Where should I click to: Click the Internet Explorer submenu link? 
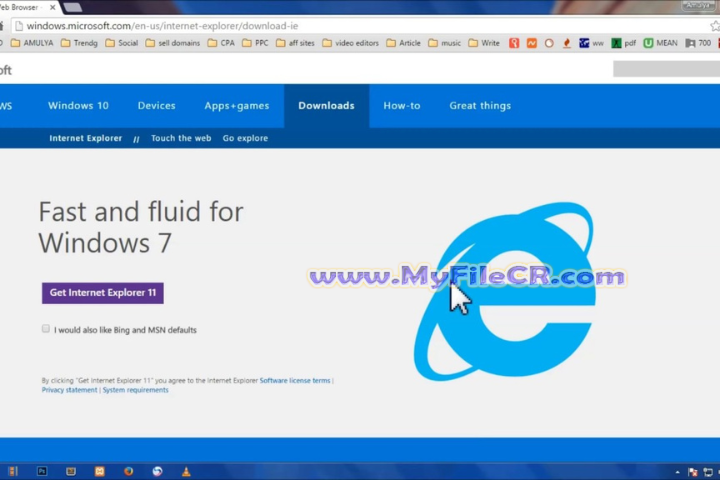point(86,138)
